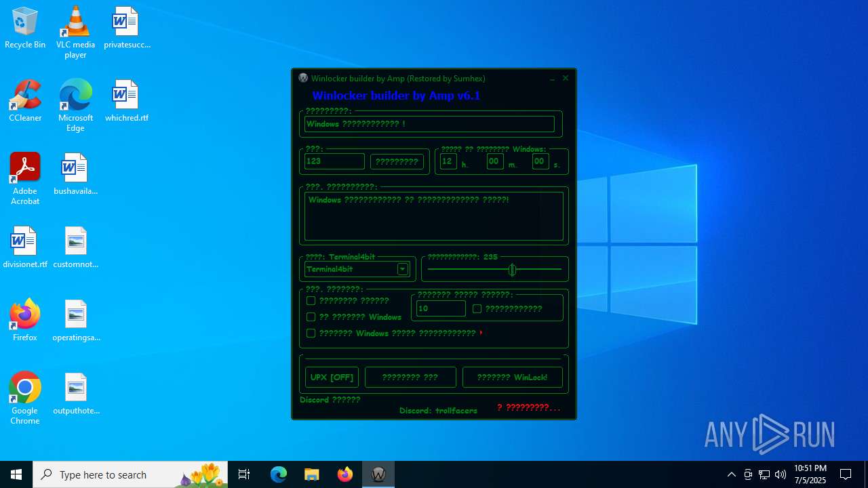Viewport: 868px width, 488px height.
Task: Click the '??????? WinLock!' build button
Action: click(512, 377)
